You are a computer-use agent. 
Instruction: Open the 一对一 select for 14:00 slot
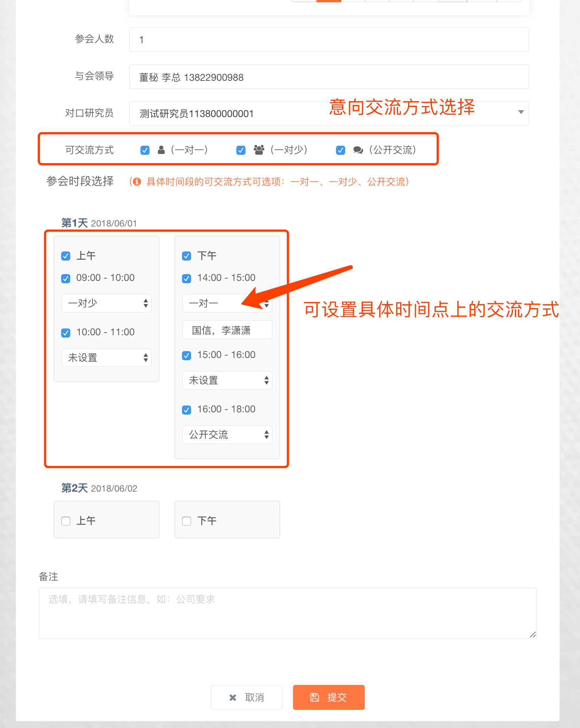[x=227, y=303]
